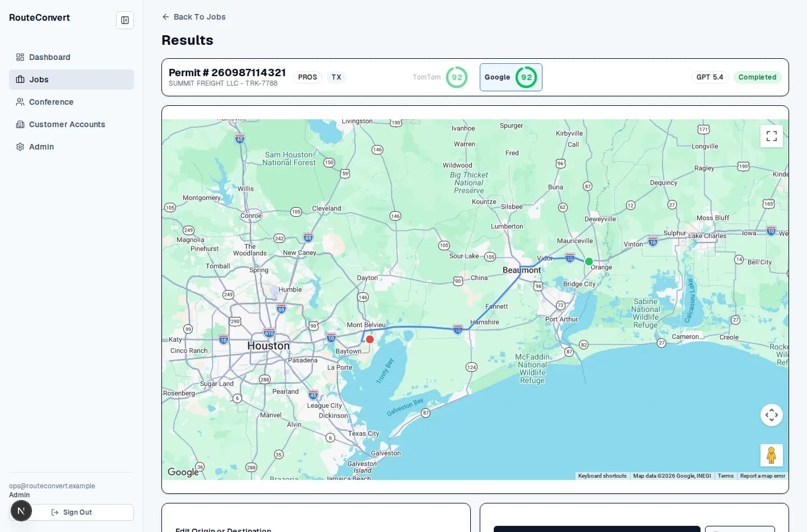Select the TomTom route tab
The height and width of the screenshot is (532, 807).
[440, 77]
